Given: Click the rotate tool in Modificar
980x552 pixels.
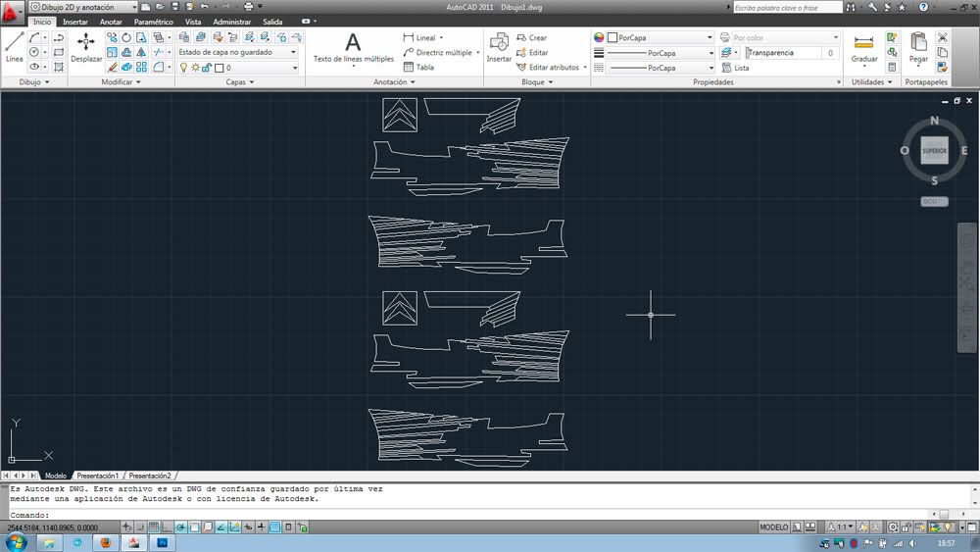Looking at the screenshot, I should 126,37.
